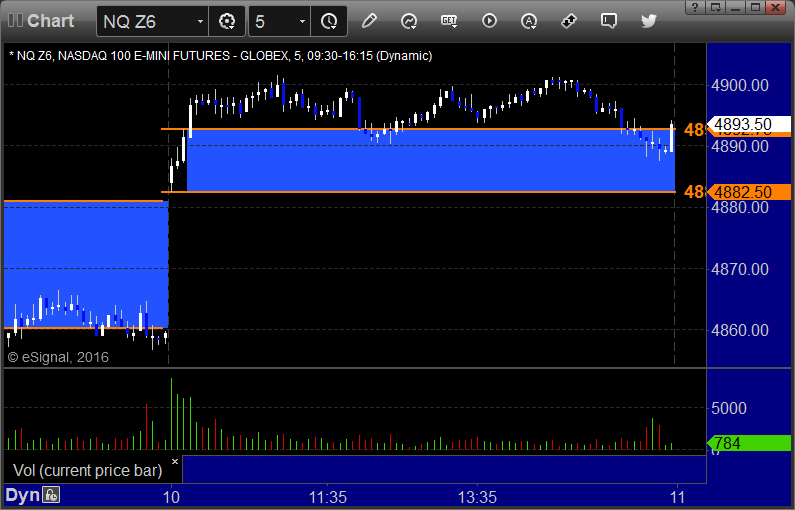Click the pop-out window button

715,7
